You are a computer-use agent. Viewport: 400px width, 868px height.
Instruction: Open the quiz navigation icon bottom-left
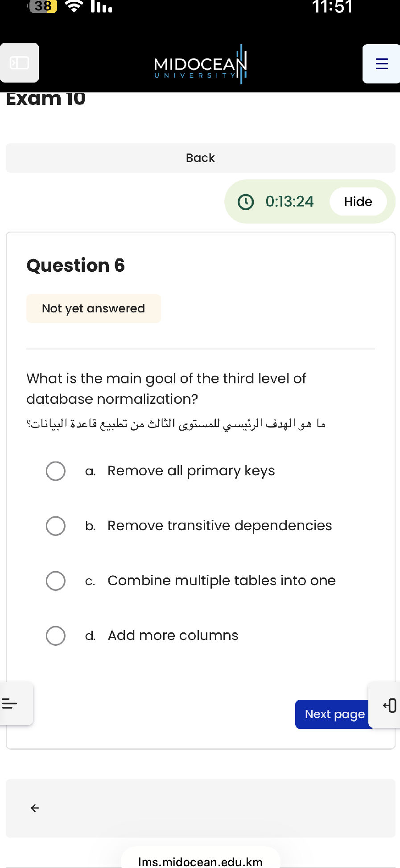(x=10, y=703)
